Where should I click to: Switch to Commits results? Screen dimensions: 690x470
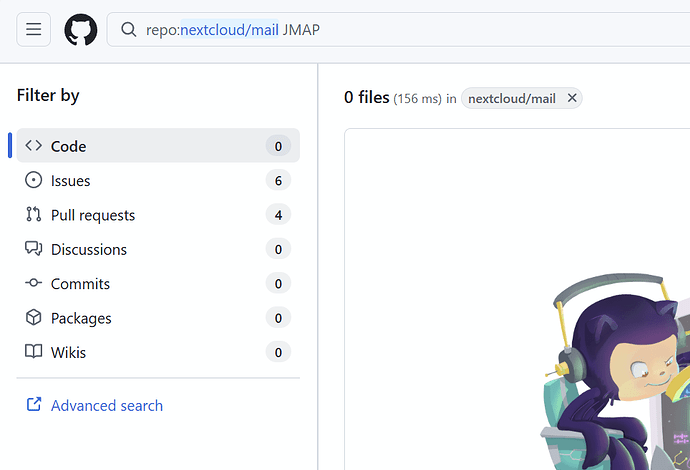point(158,283)
